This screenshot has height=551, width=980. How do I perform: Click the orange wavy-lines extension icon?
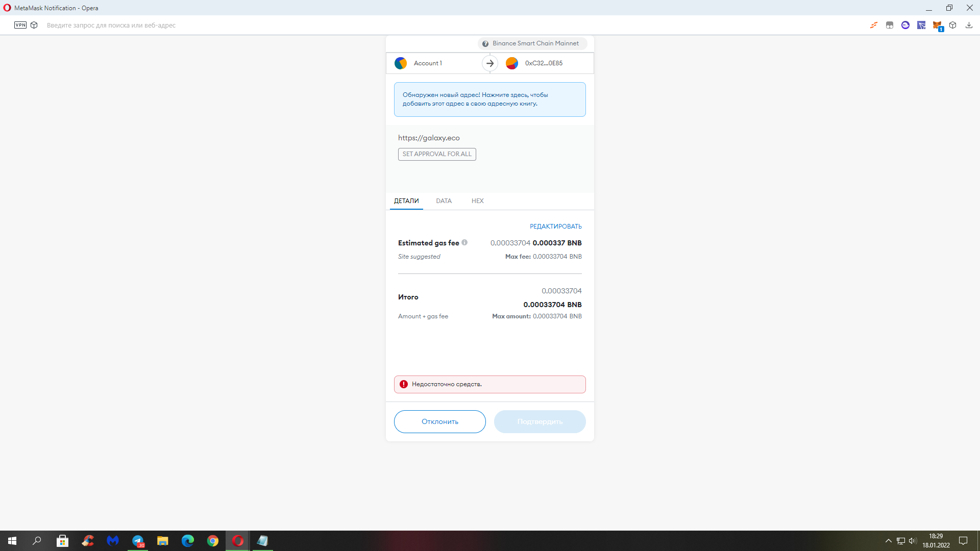point(874,25)
